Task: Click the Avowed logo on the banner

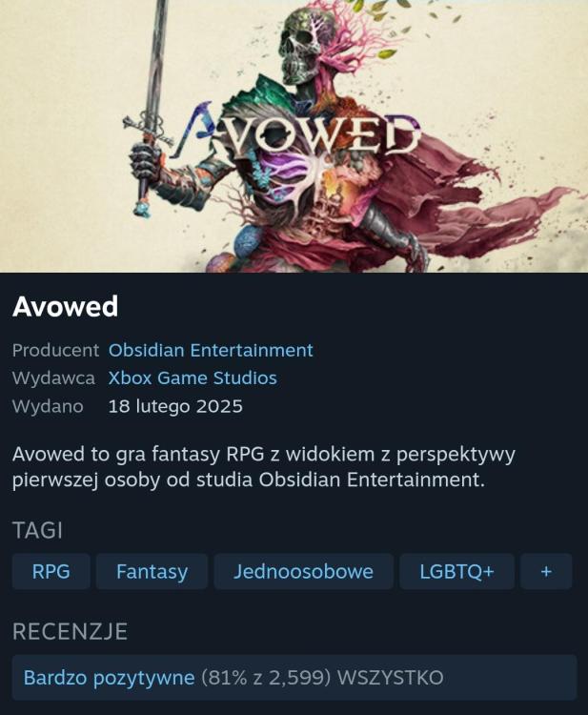Action: pyautogui.click(x=298, y=133)
